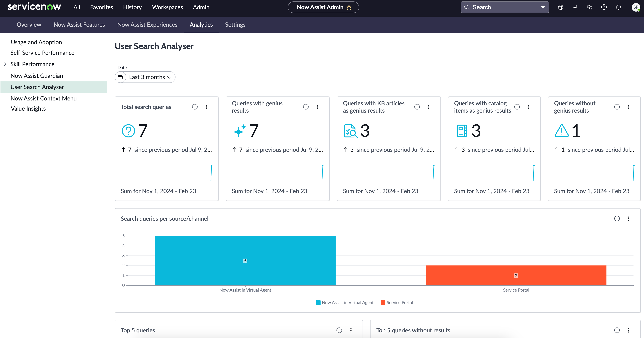Show info for Total search queries card
This screenshot has width=644, height=338.
(195, 107)
